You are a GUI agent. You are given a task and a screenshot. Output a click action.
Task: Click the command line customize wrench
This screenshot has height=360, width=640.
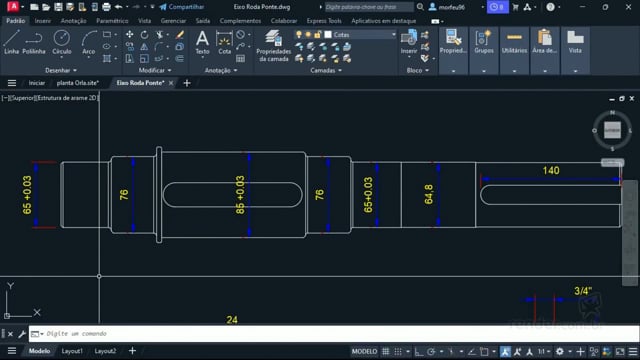point(22,334)
